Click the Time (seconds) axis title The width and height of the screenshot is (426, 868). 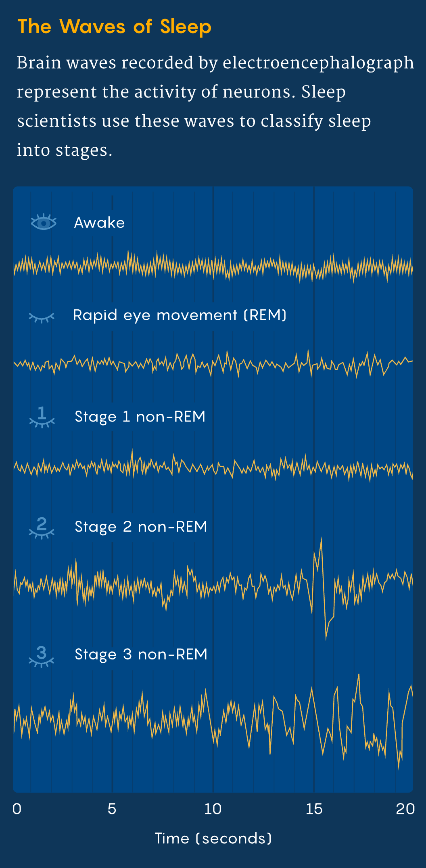[x=213, y=839]
